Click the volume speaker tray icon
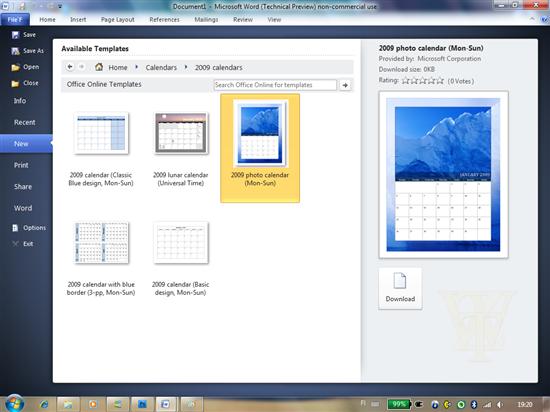 (499, 404)
